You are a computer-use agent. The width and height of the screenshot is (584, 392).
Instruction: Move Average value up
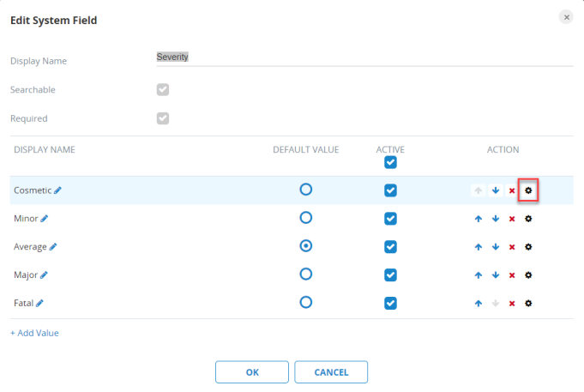[x=479, y=247]
